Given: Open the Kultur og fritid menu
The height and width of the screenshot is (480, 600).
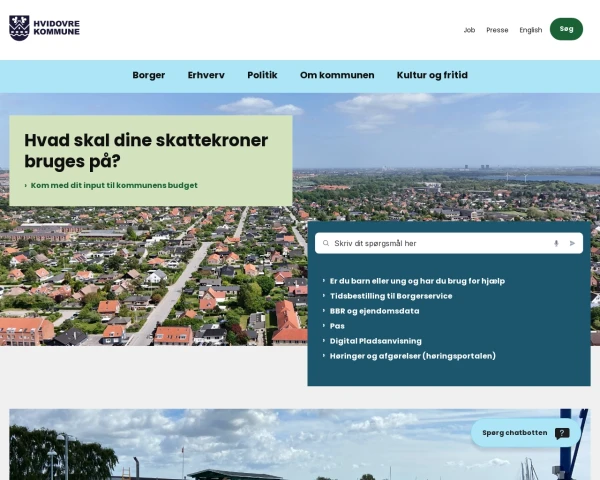Looking at the screenshot, I should pyautogui.click(x=432, y=75).
